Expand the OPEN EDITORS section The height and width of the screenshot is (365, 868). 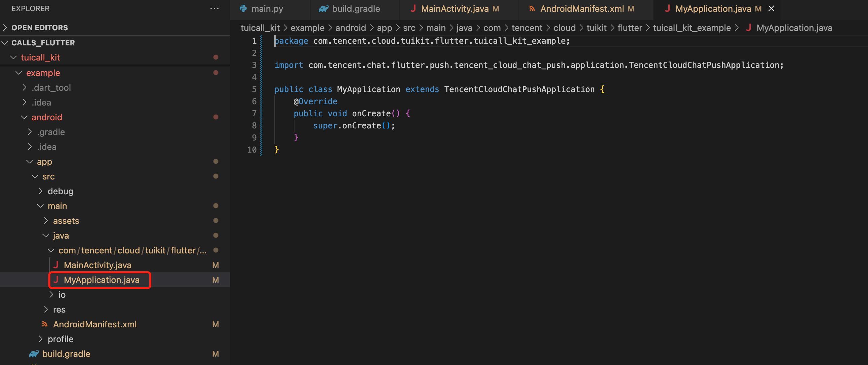pyautogui.click(x=5, y=27)
